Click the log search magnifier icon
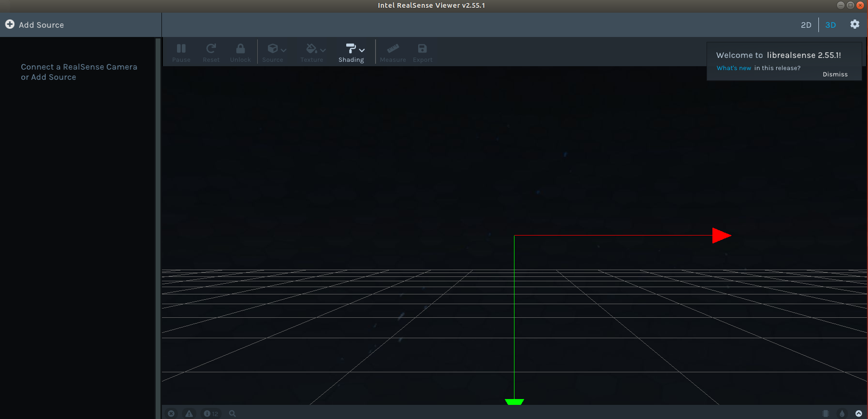The width and height of the screenshot is (868, 419). [x=232, y=414]
